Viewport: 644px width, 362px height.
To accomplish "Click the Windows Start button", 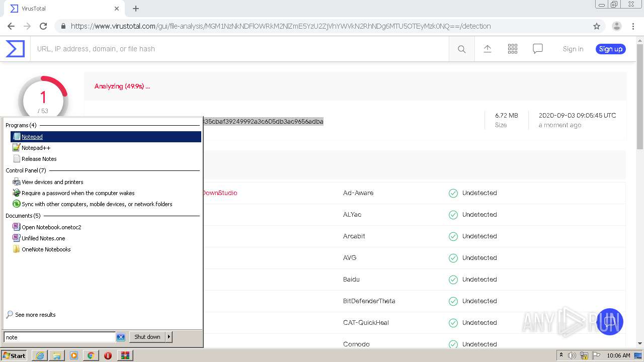I will tap(15, 355).
